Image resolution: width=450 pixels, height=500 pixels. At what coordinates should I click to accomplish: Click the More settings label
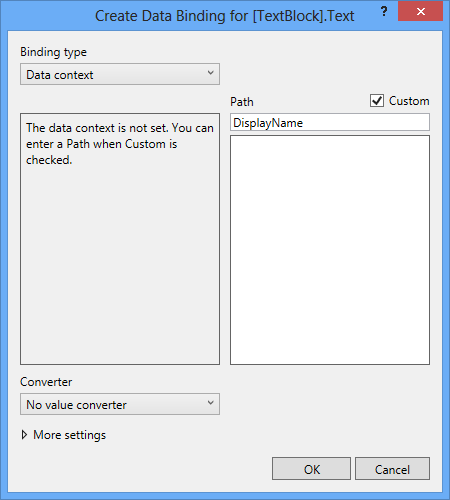(69, 435)
